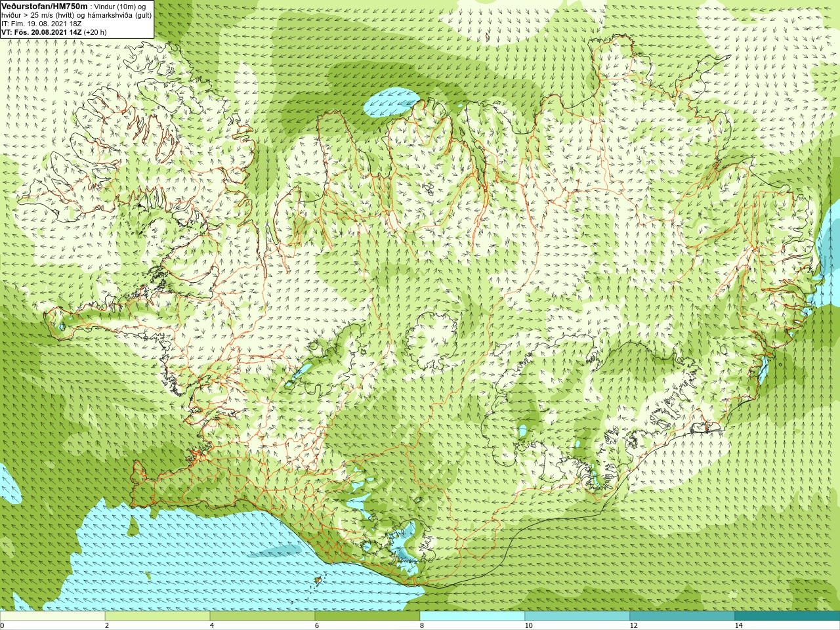This screenshot has height=630, width=840.
Task: Click the darkest teal legend swatch above 14
Action: 787,616
